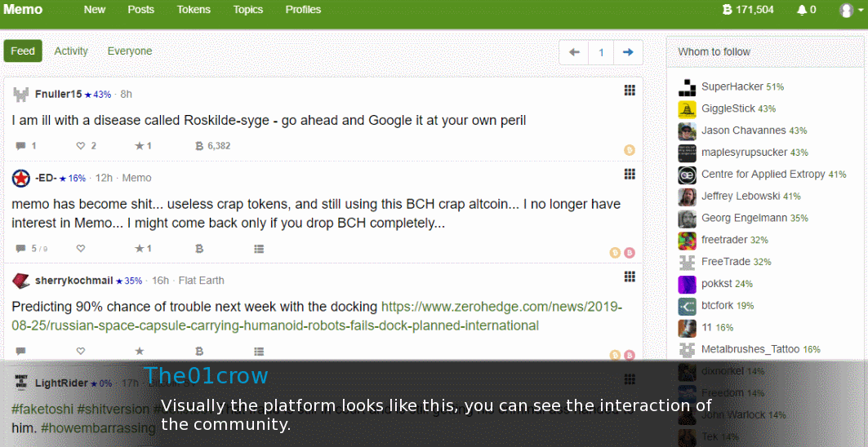Open the #faketoshi hashtag
The width and height of the screenshot is (868, 447).
coord(42,409)
